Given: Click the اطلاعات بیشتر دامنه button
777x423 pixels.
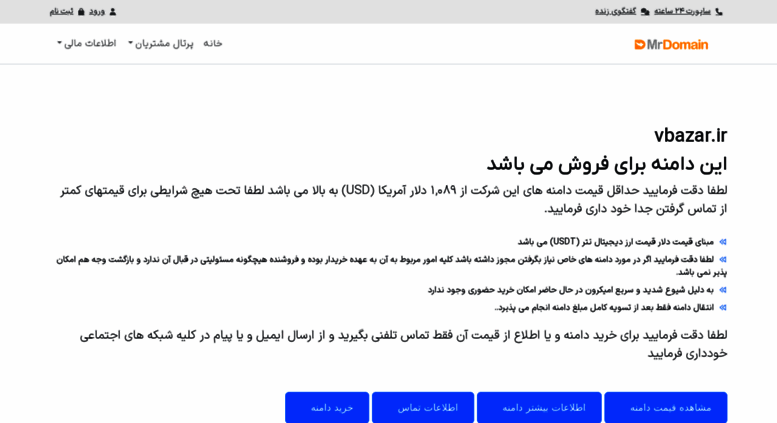Looking at the screenshot, I should tap(539, 407).
